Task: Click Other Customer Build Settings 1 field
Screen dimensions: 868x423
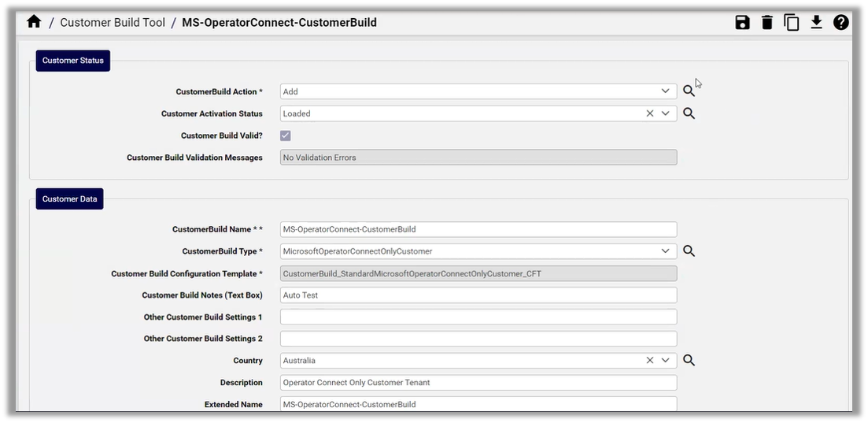Action: (x=478, y=317)
